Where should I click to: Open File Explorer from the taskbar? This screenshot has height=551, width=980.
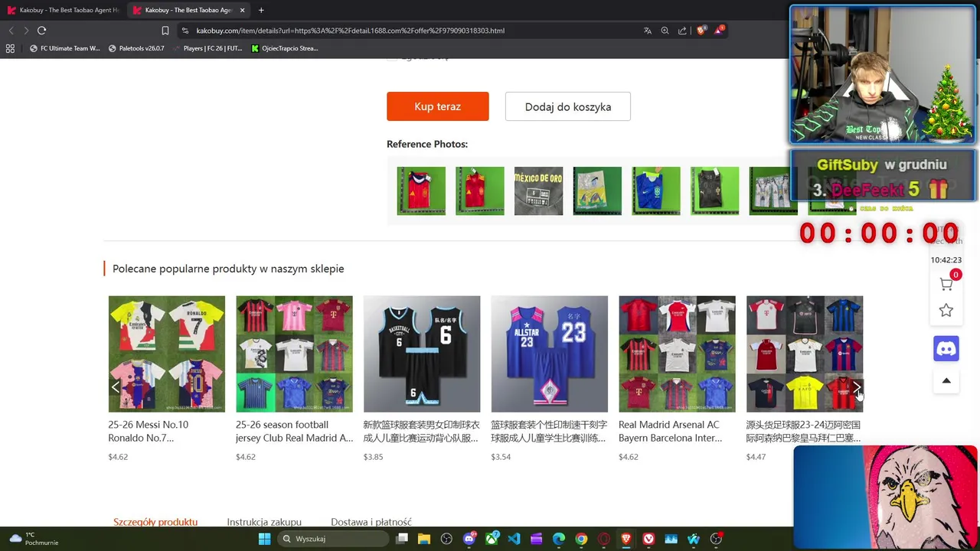coord(424,539)
